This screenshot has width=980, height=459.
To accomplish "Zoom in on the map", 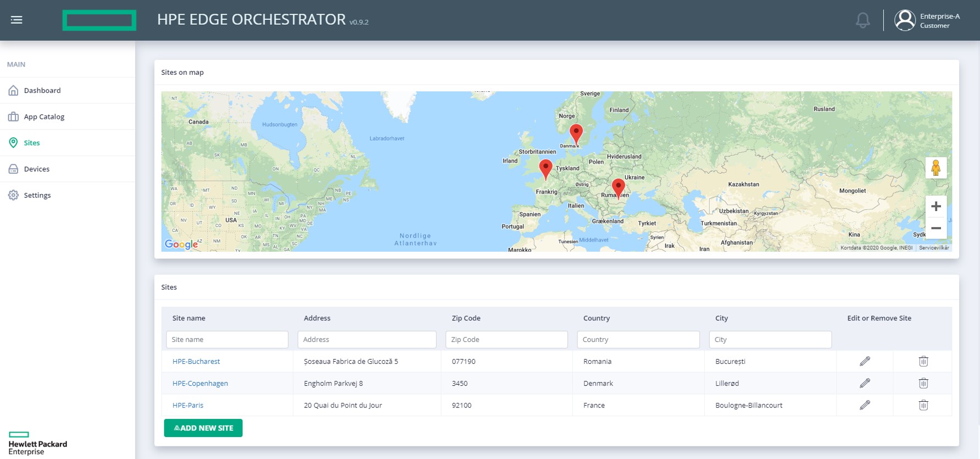I will pos(936,206).
